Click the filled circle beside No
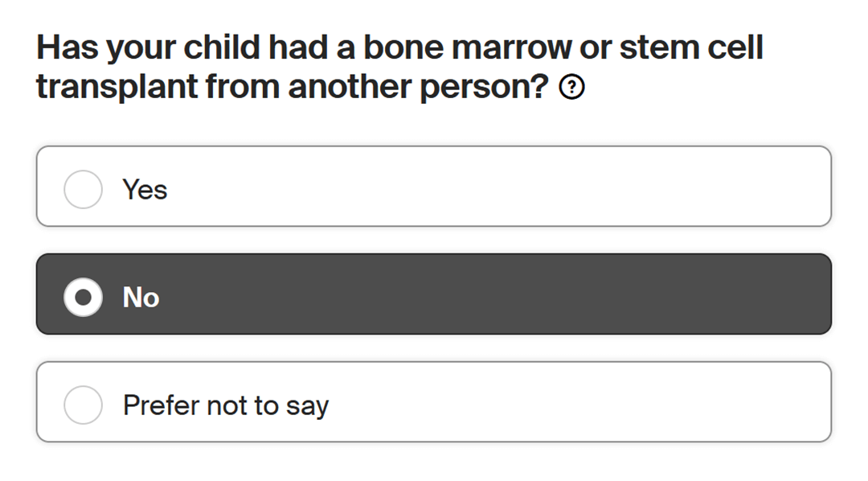This screenshot has height=481, width=868. pos(83,298)
